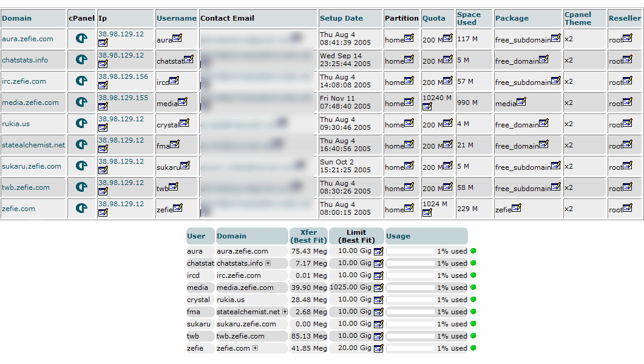Click green status dot for twb
644x364 pixels.
pos(473,336)
